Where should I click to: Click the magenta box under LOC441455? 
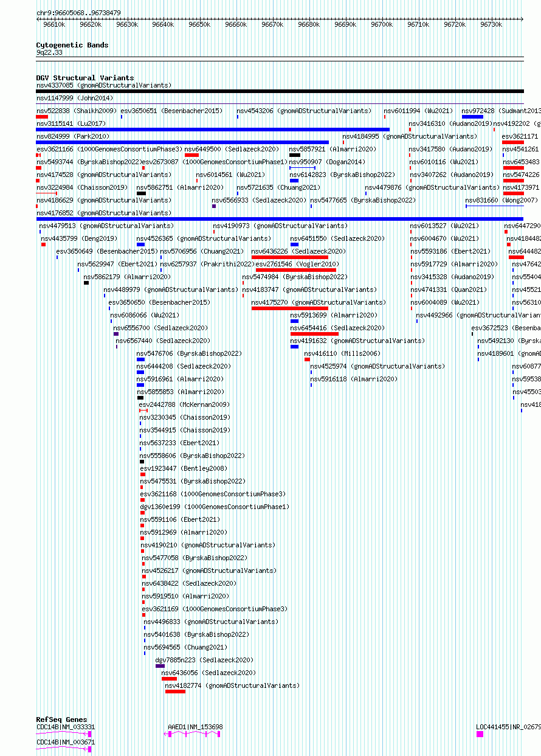coord(480,734)
